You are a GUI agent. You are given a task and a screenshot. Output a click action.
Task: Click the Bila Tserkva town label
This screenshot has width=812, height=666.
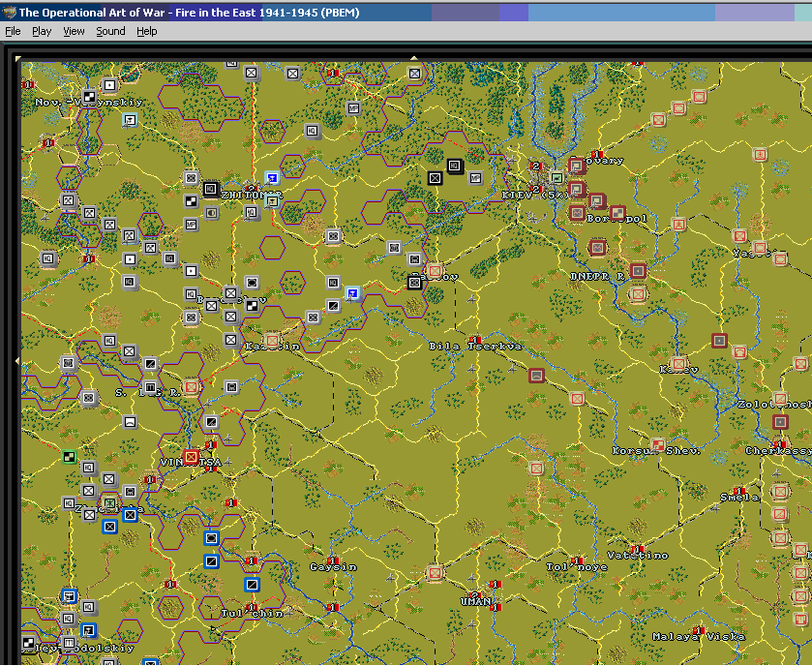coord(475,347)
